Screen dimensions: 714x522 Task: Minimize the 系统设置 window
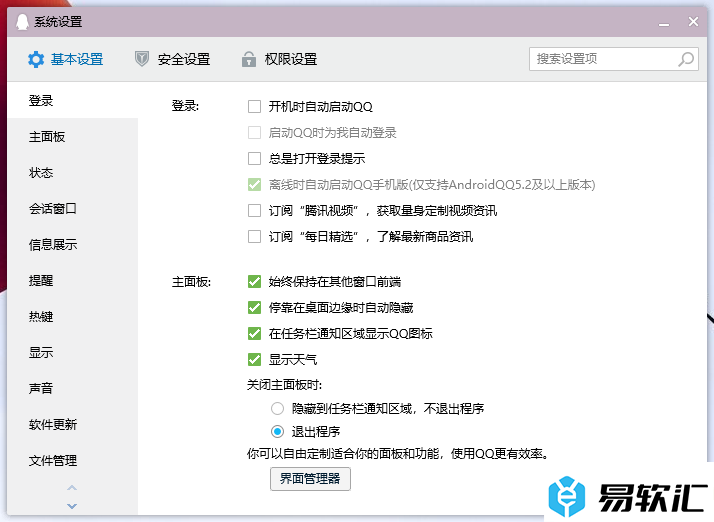(664, 23)
